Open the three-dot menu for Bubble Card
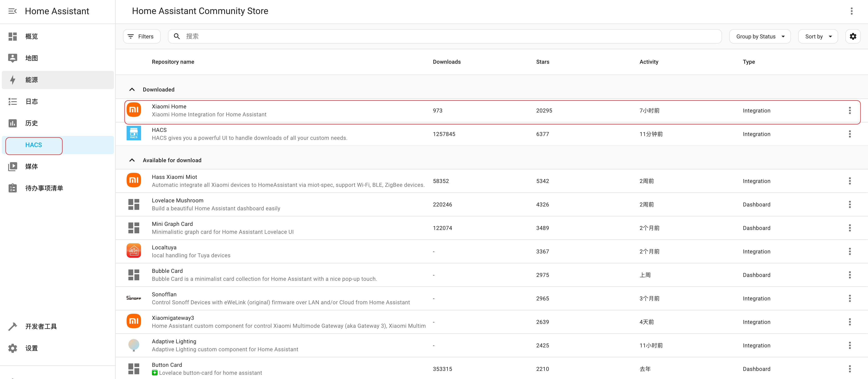 tap(849, 275)
